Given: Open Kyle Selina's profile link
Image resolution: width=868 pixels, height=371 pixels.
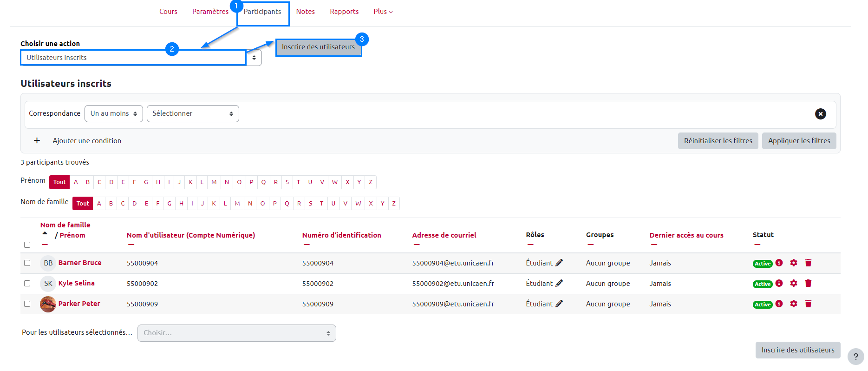Looking at the screenshot, I should pyautogui.click(x=77, y=283).
